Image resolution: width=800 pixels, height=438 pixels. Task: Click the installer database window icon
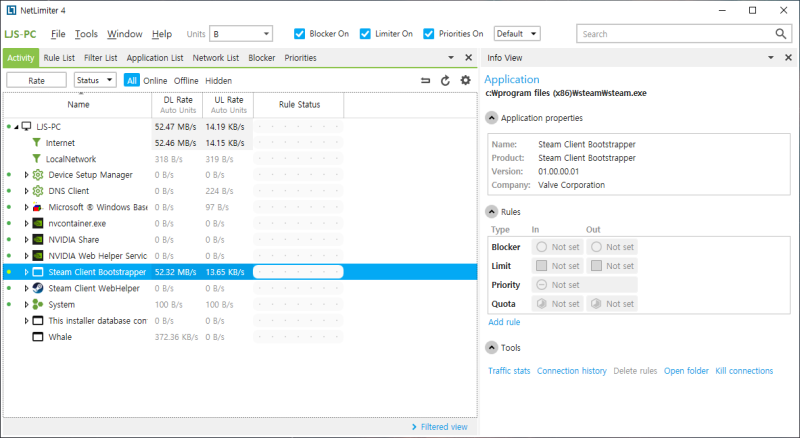(x=38, y=321)
